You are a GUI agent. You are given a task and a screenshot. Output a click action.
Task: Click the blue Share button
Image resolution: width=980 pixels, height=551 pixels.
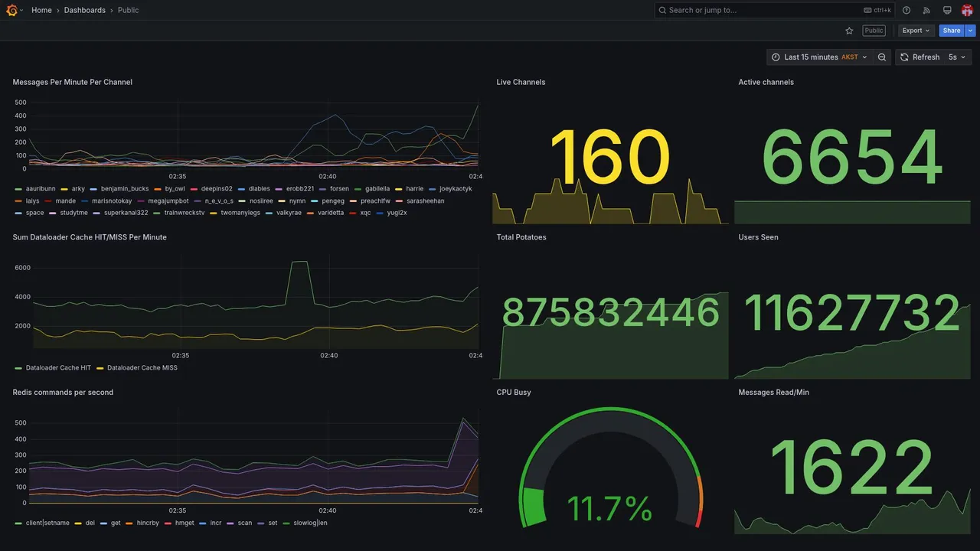(952, 31)
